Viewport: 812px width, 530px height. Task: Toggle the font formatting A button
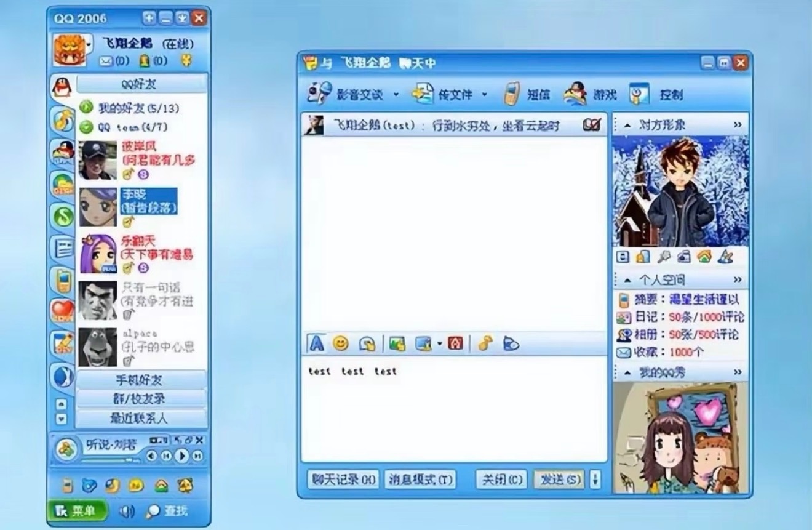click(316, 343)
